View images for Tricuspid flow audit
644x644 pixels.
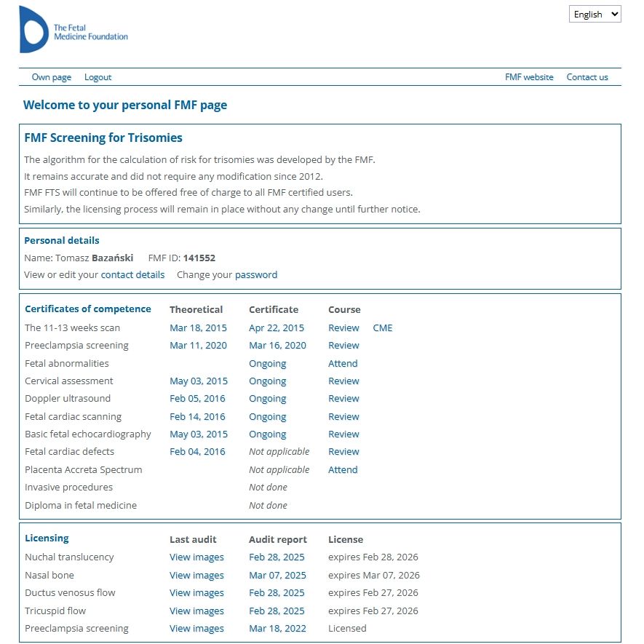click(196, 611)
